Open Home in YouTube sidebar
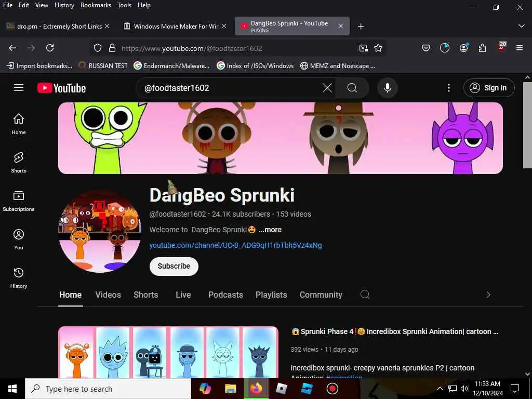The width and height of the screenshot is (532, 399). click(x=19, y=124)
